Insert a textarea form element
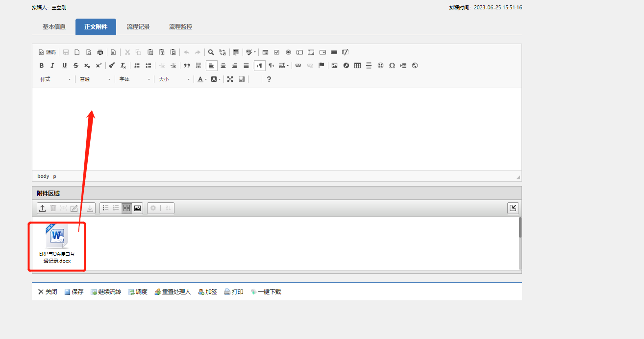The width and height of the screenshot is (644, 339). pos(311,52)
